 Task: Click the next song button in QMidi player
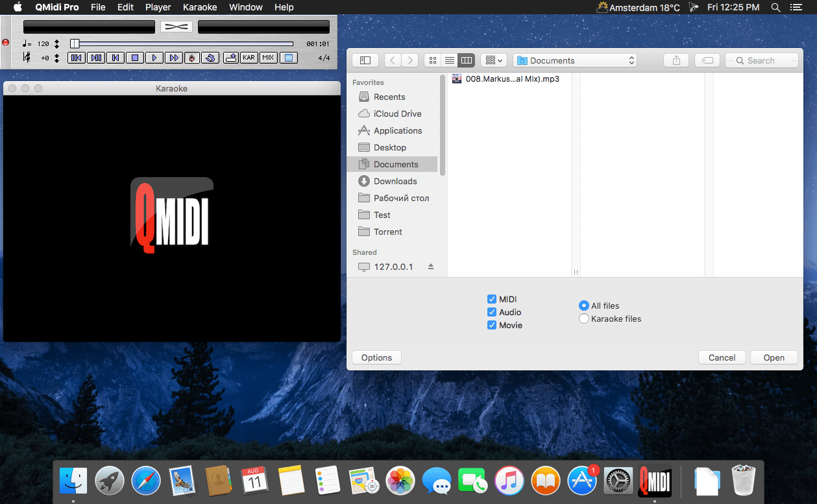[96, 58]
